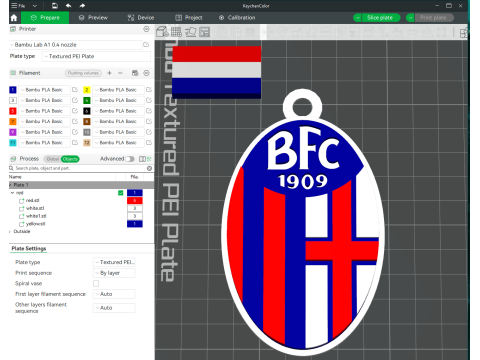Collapse the Plate 1 tree row
The image size is (480, 360).
10,185
